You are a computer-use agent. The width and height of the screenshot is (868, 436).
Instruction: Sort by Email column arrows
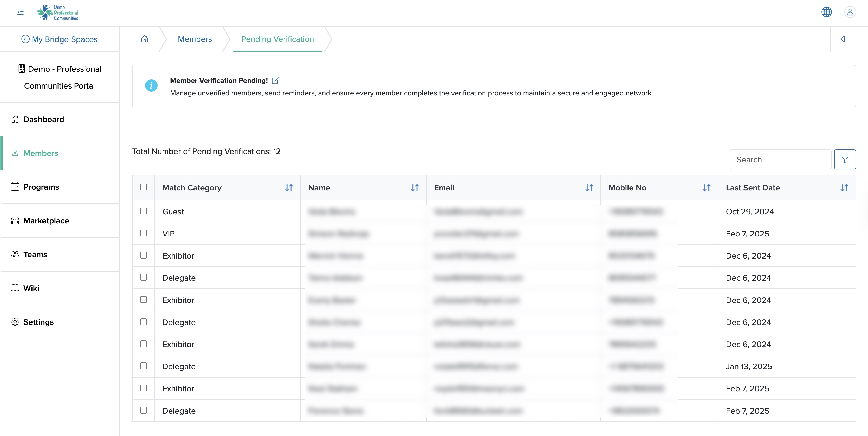point(589,188)
